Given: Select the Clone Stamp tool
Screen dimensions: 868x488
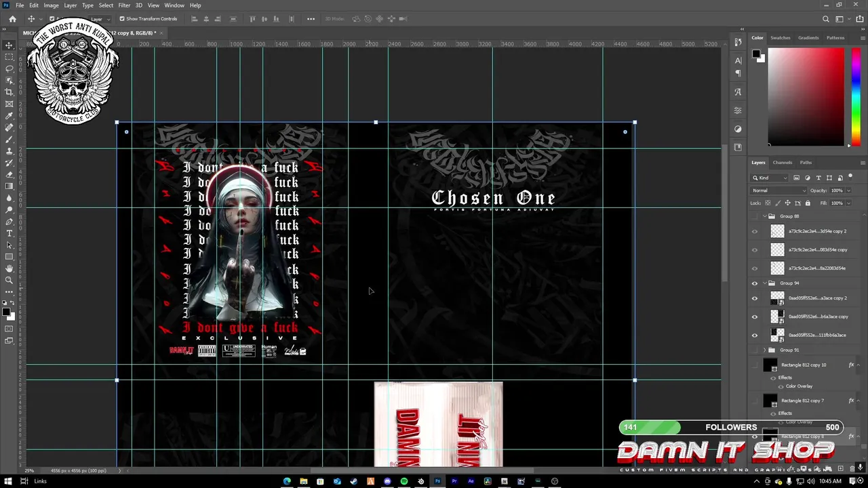Looking at the screenshot, I should pos(9,151).
